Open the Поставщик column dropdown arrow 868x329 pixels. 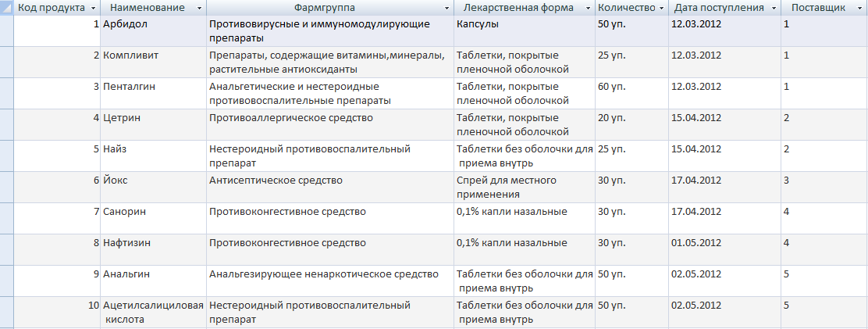pos(861,9)
